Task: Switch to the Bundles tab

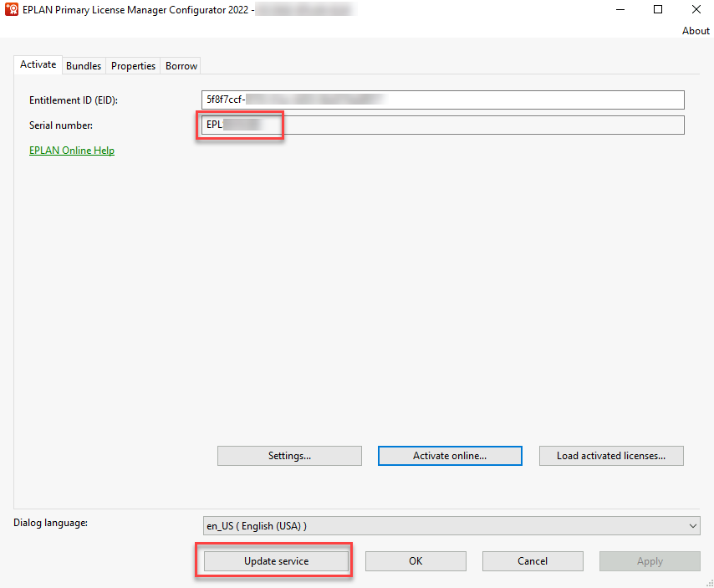Action: [x=84, y=66]
